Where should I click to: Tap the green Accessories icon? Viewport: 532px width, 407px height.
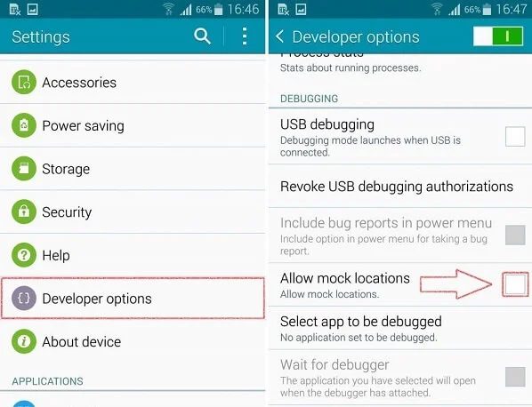pyautogui.click(x=24, y=82)
